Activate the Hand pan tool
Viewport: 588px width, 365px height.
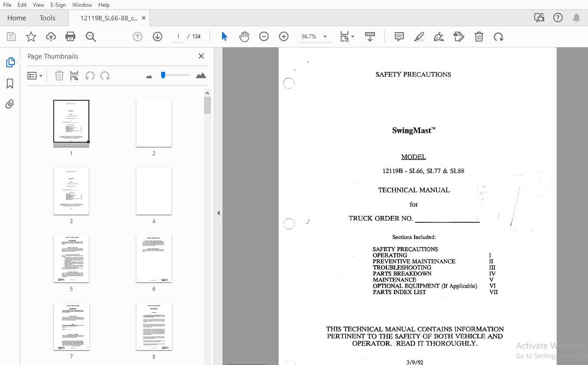[244, 37]
